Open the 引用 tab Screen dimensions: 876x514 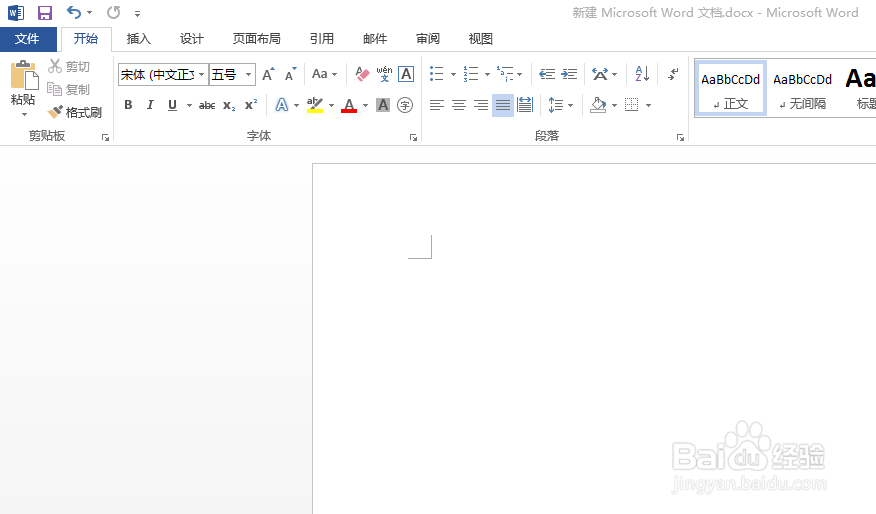[322, 39]
